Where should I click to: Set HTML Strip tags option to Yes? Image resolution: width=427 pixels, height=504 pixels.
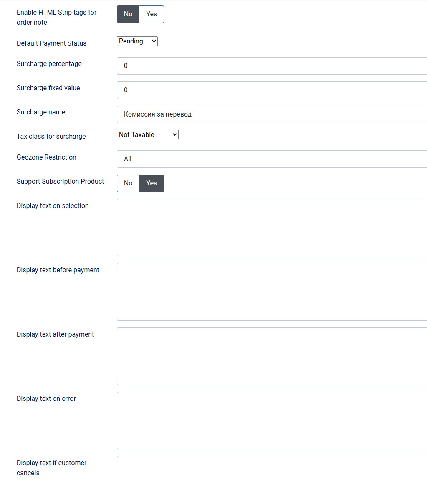(x=152, y=14)
